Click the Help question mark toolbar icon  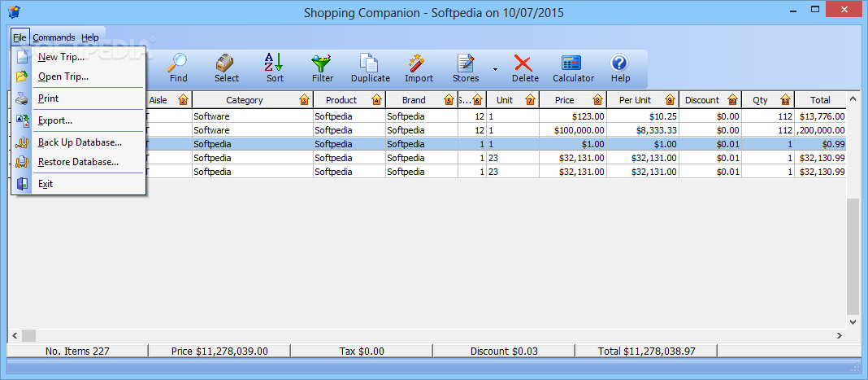pyautogui.click(x=620, y=62)
